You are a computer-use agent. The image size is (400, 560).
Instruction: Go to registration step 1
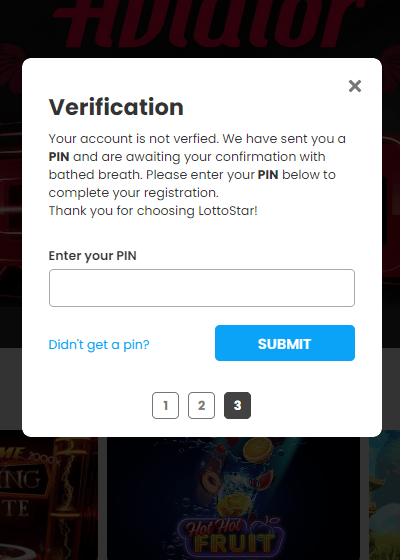click(x=165, y=405)
